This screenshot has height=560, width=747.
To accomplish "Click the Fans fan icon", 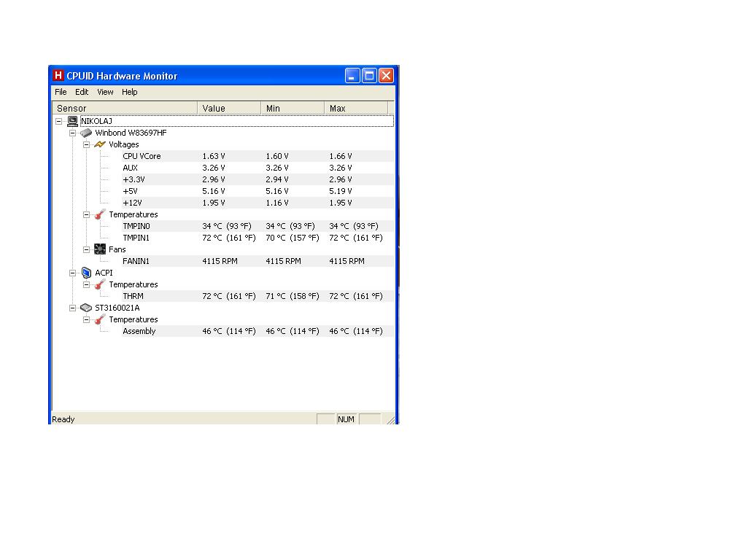I will point(99,249).
